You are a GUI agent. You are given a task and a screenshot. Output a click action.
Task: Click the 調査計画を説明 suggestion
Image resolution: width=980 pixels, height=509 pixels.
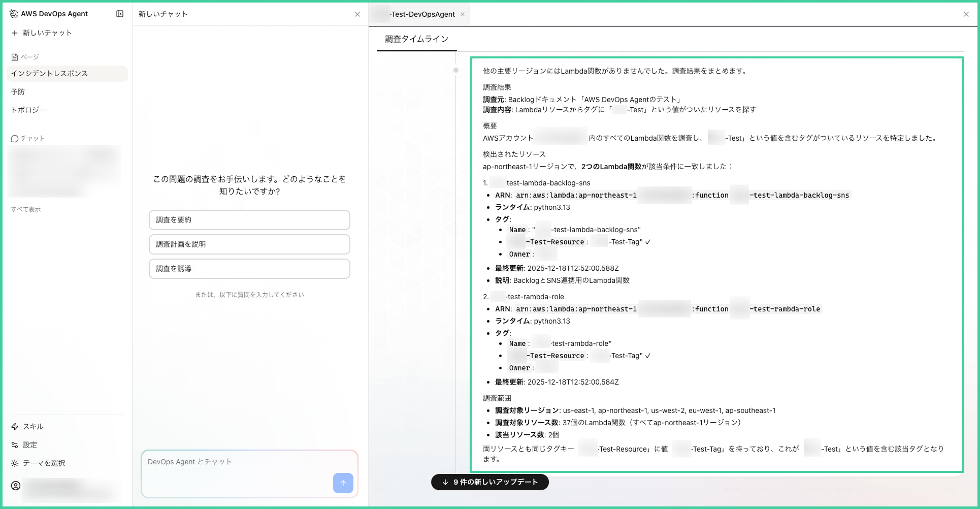coord(249,244)
